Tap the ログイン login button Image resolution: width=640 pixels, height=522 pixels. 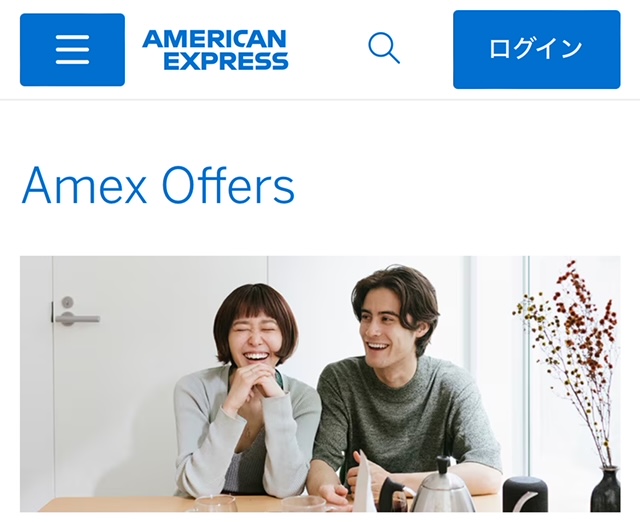click(536, 49)
